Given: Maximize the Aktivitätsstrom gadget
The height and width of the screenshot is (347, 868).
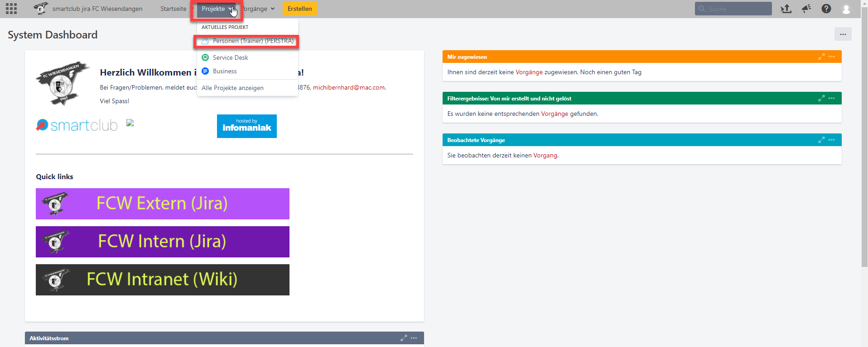Looking at the screenshot, I should [x=404, y=338].
